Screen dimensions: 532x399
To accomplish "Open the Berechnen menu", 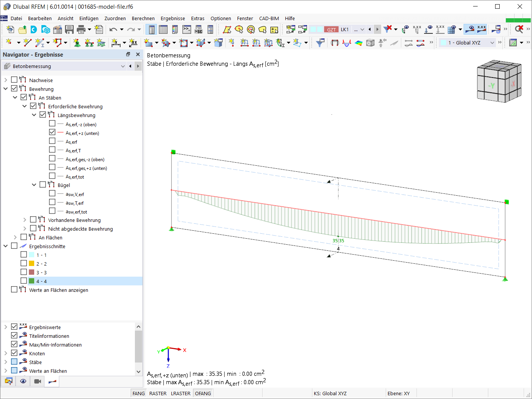I will click(143, 18).
